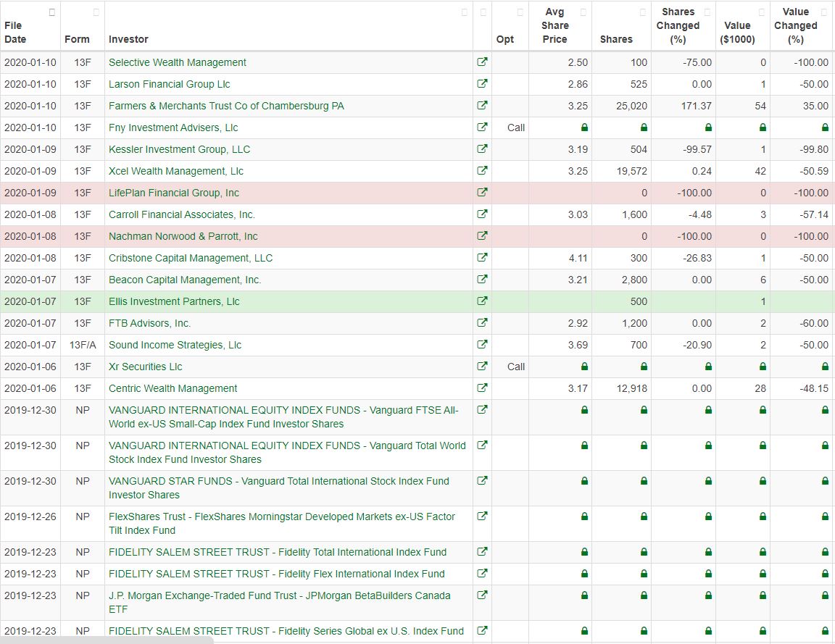Viewport: 835px width, 644px height.
Task: Open Centric Wealth Management link
Action: click(173, 388)
